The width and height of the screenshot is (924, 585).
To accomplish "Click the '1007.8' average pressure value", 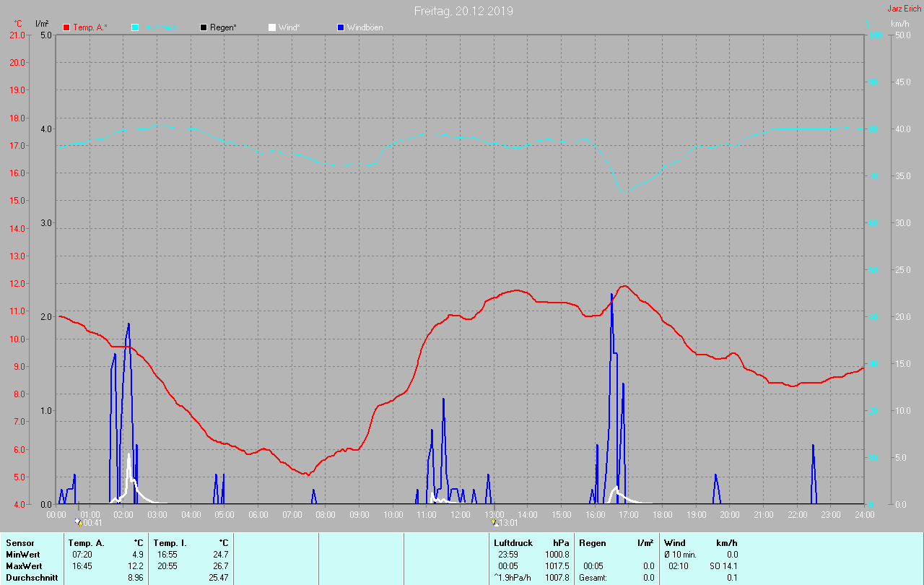I will (x=557, y=578).
